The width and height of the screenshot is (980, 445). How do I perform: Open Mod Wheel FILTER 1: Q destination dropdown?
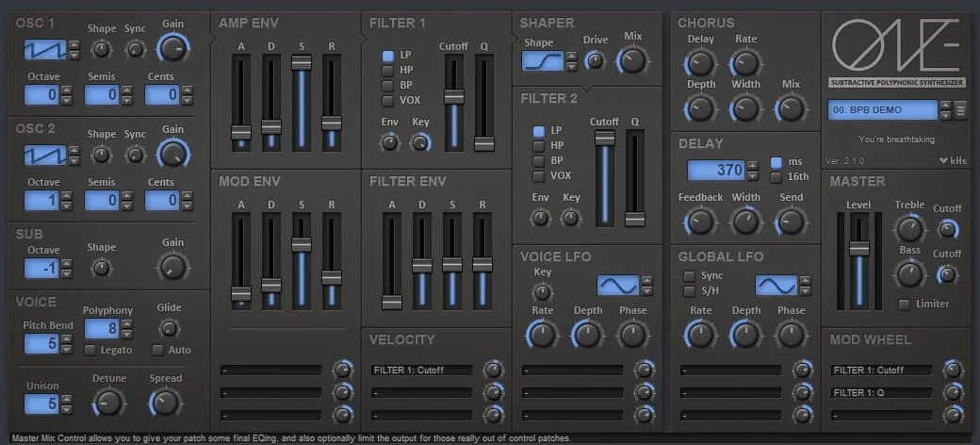coord(883,392)
